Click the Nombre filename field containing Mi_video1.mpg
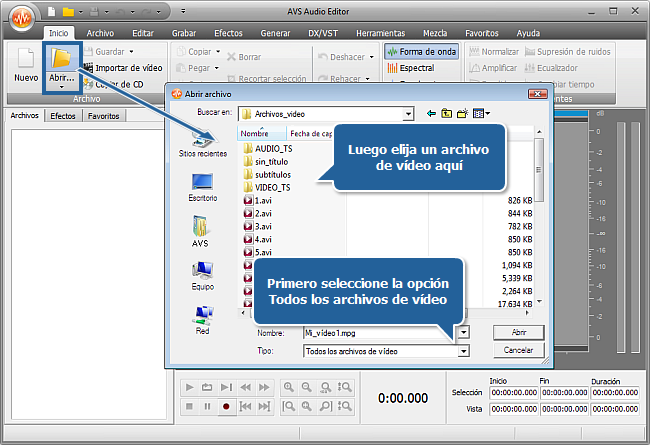650x445 pixels. tap(380, 333)
